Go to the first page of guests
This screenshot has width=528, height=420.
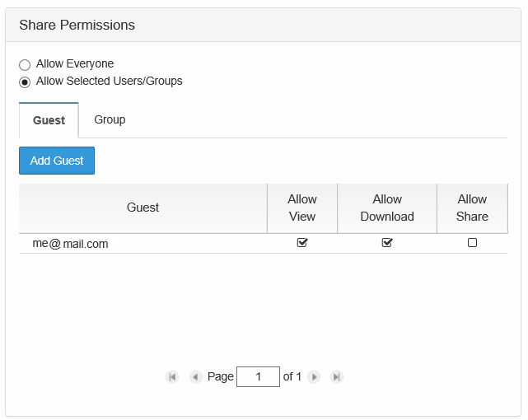[x=172, y=376]
